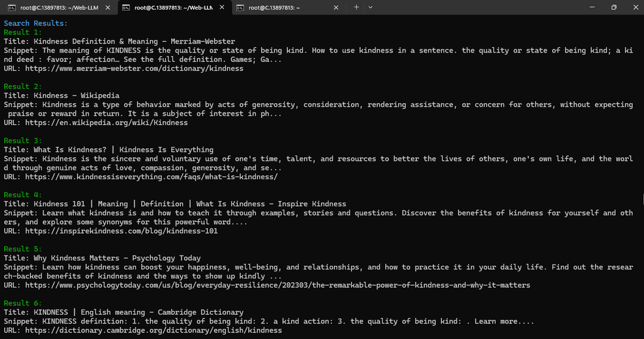
Task: Click snippet 'Learn how kindness can boost'
Action: pyautogui.click(x=318, y=272)
